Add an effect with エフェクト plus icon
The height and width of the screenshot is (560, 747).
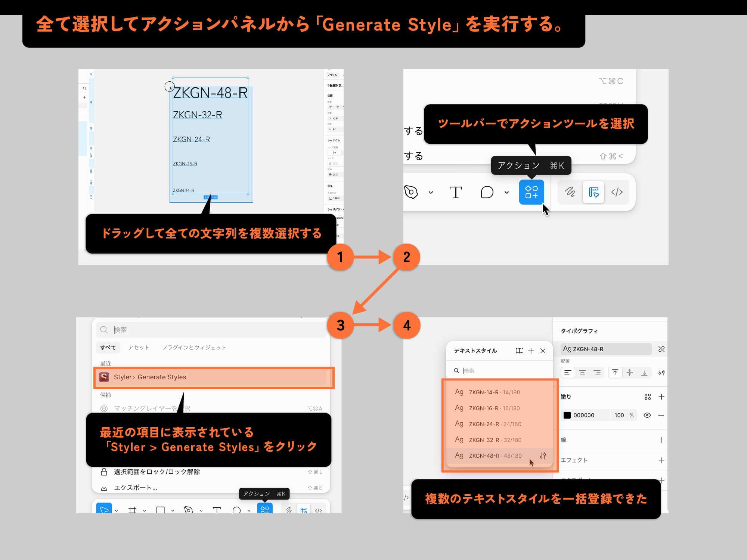661,460
